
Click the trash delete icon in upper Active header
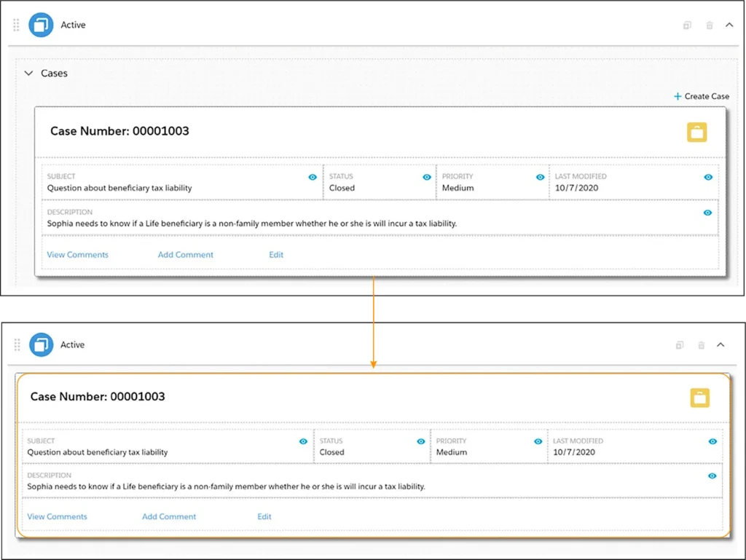tap(709, 25)
